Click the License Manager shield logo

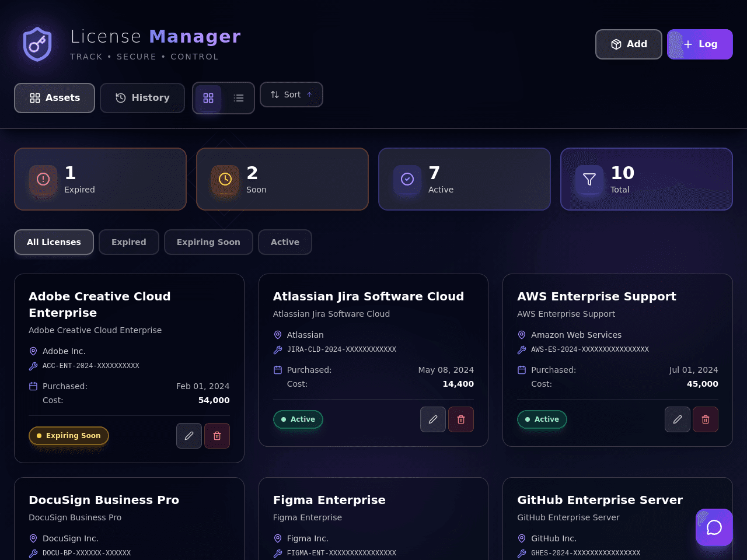[x=37, y=44]
